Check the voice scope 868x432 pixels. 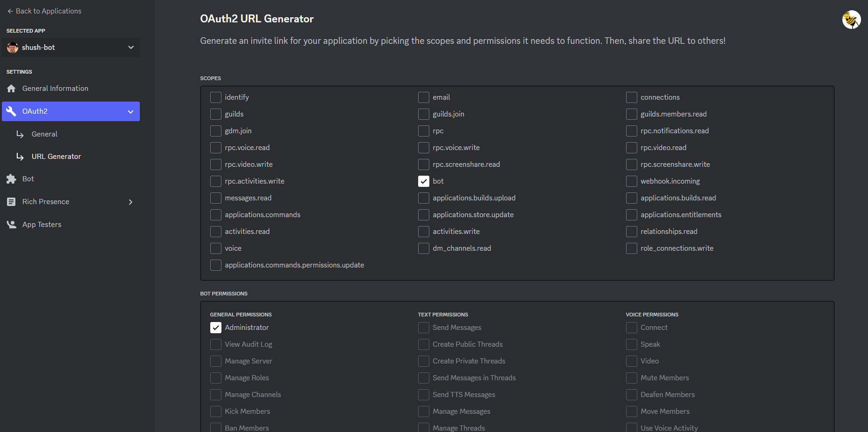tap(215, 248)
